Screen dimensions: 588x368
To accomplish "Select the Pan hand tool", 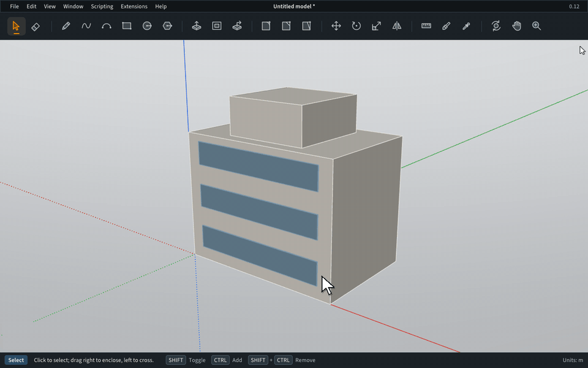I will 516,26.
